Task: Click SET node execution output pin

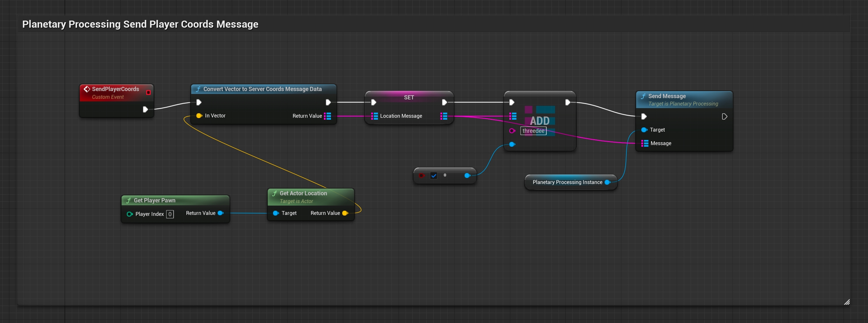Action: tap(444, 102)
